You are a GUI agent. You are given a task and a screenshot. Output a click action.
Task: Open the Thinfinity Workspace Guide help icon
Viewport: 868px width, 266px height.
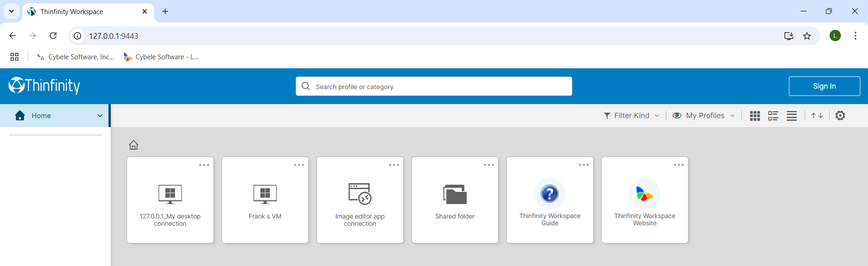pos(550,194)
